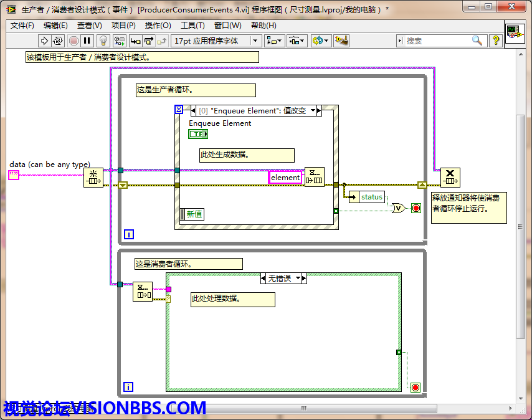
Task: Open the context help question mark icon
Action: pos(496,41)
